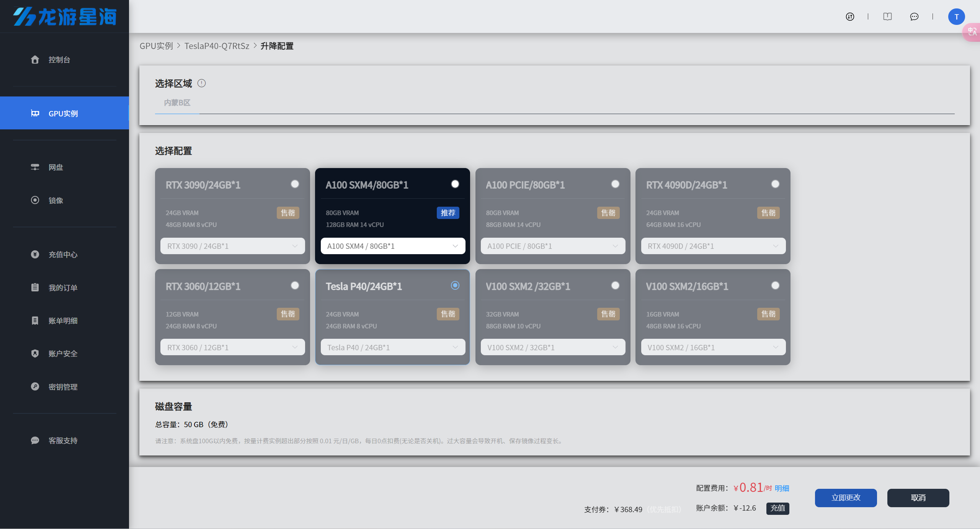
Task: Open the 我的订单 menu item
Action: click(x=63, y=288)
